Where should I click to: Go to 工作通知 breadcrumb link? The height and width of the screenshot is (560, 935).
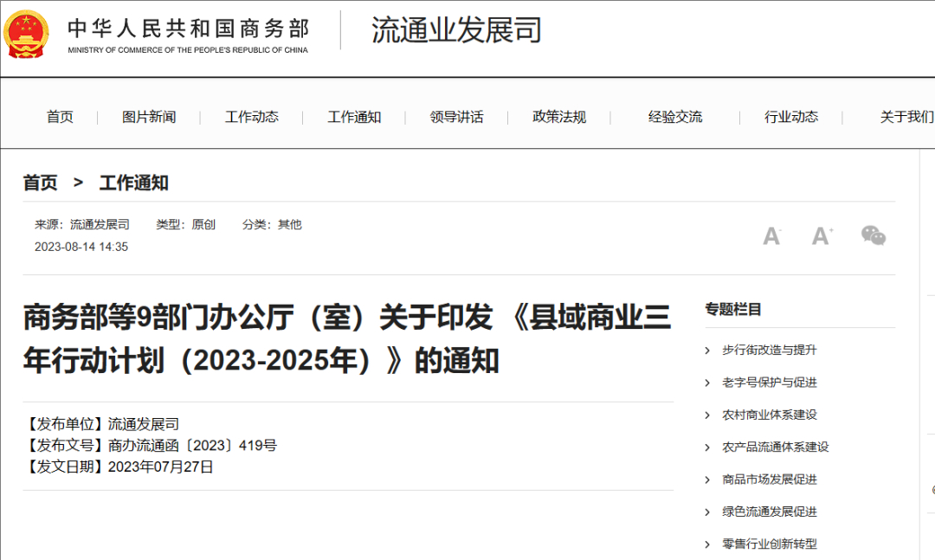coord(133,183)
